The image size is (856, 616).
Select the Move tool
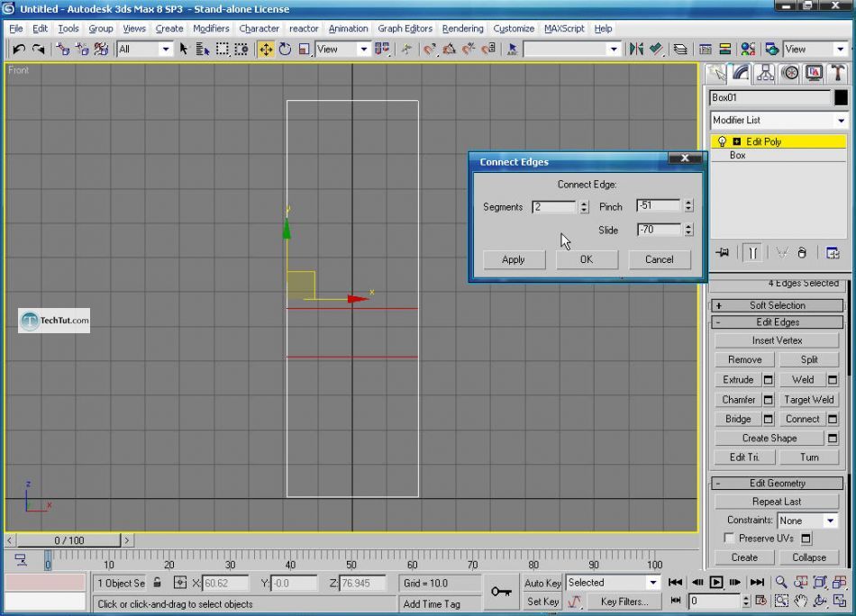click(x=266, y=50)
